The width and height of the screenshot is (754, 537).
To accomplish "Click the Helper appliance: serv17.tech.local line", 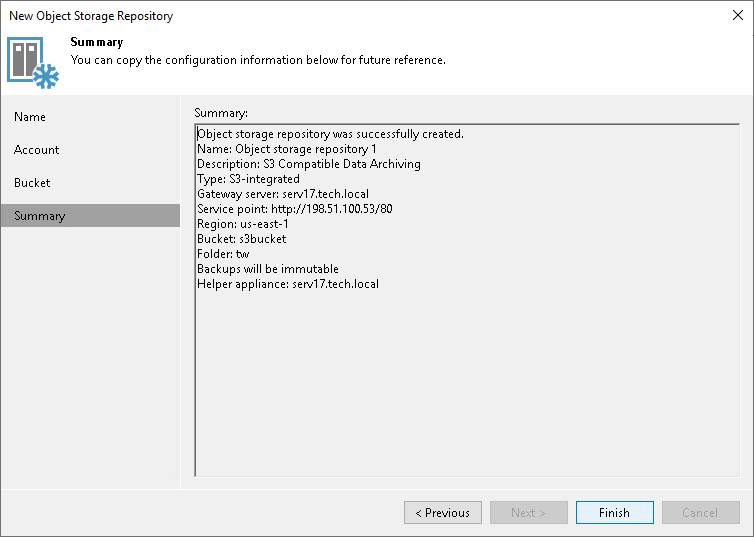I will (x=288, y=284).
